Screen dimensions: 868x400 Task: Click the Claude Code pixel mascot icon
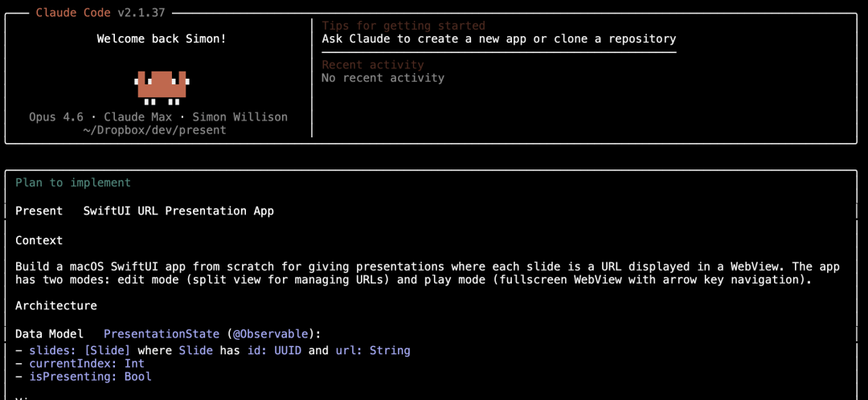click(162, 87)
